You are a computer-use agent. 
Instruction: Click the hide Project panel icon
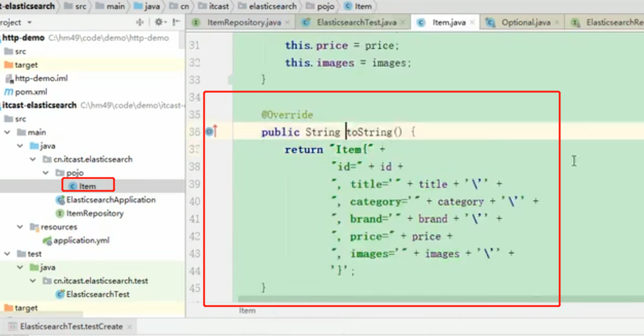176,22
